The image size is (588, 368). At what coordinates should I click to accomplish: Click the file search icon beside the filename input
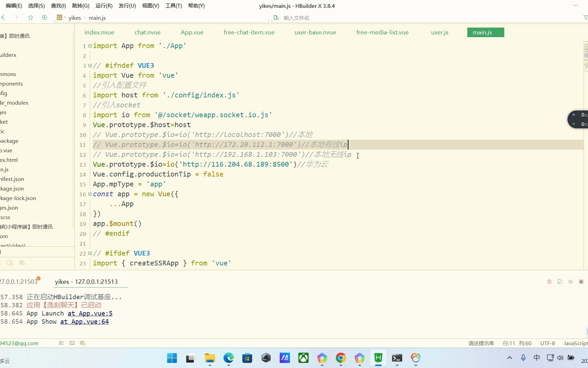click(x=276, y=18)
